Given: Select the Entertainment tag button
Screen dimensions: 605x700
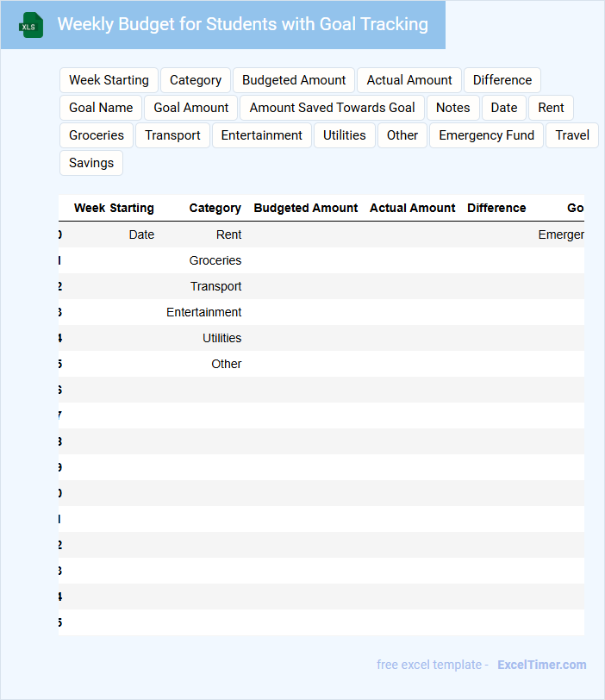Looking at the screenshot, I should [261, 135].
